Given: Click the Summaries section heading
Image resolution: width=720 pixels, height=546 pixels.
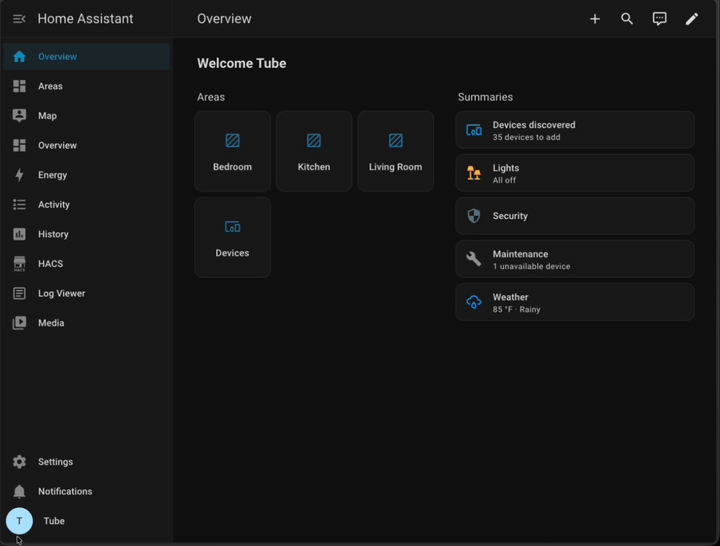Looking at the screenshot, I should click(485, 97).
